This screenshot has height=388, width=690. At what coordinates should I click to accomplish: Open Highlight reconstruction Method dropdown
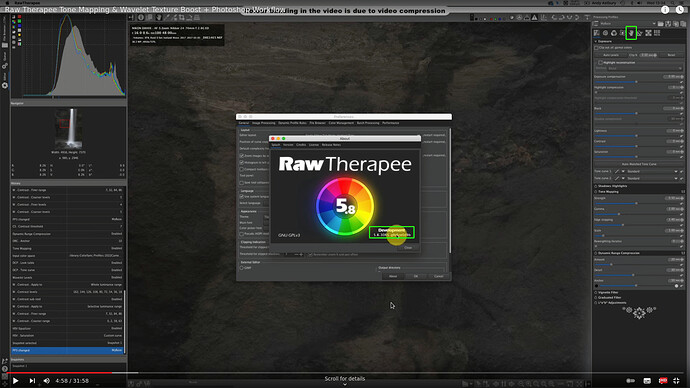click(645, 68)
